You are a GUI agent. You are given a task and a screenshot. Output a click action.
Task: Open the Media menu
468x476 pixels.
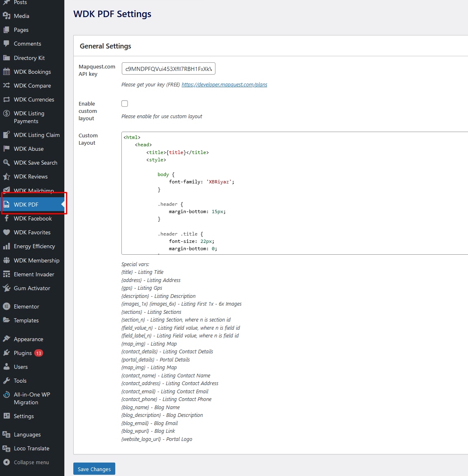point(32,16)
